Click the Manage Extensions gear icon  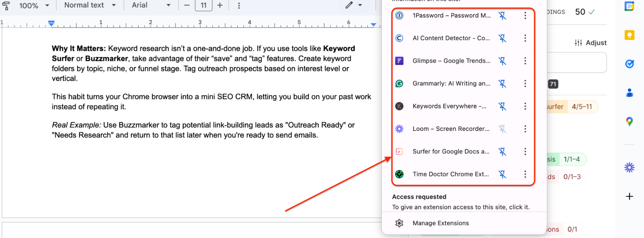399,223
